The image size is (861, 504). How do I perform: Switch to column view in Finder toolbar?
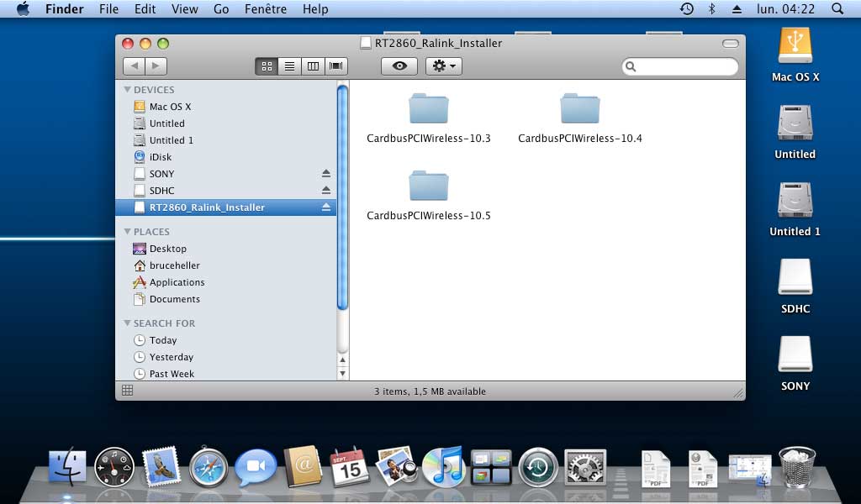(x=313, y=66)
